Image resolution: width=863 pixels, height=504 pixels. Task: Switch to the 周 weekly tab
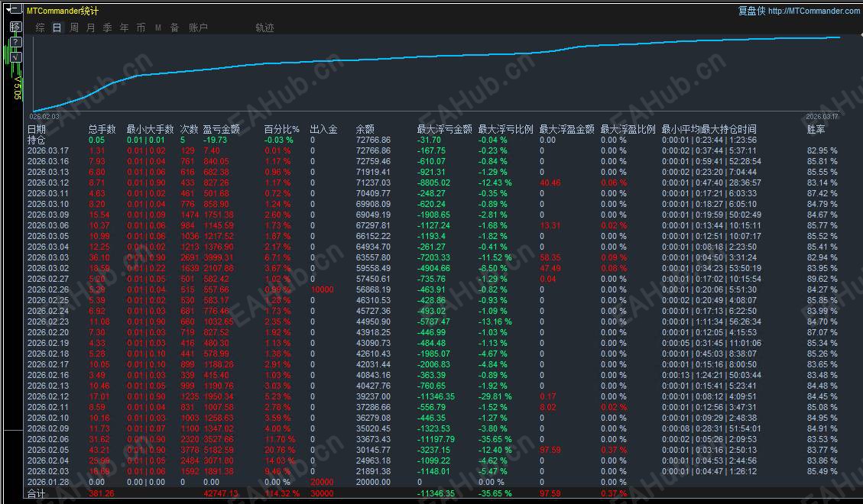pos(73,27)
